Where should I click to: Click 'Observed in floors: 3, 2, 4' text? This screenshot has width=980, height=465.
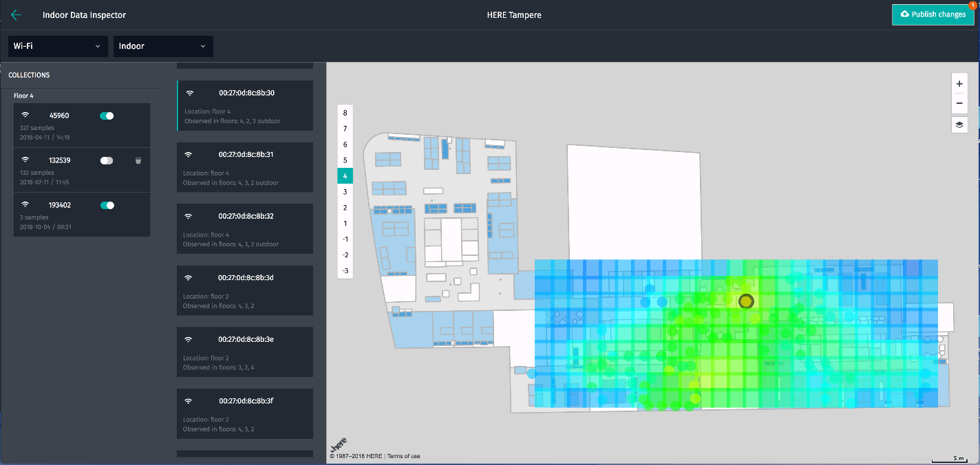(x=219, y=367)
